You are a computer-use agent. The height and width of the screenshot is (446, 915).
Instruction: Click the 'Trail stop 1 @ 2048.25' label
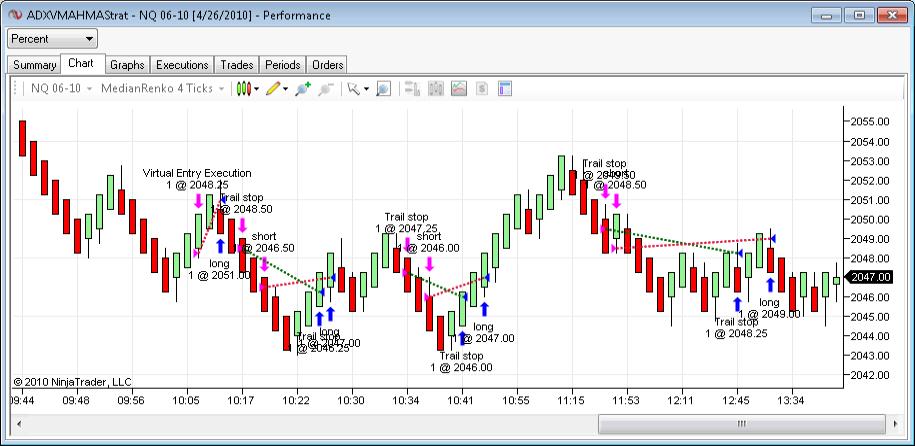pyautogui.click(x=736, y=327)
